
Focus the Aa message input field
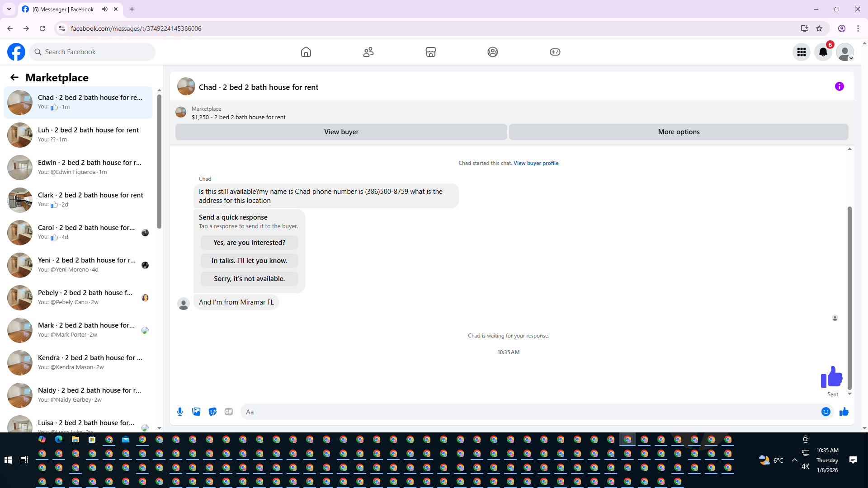click(x=531, y=412)
